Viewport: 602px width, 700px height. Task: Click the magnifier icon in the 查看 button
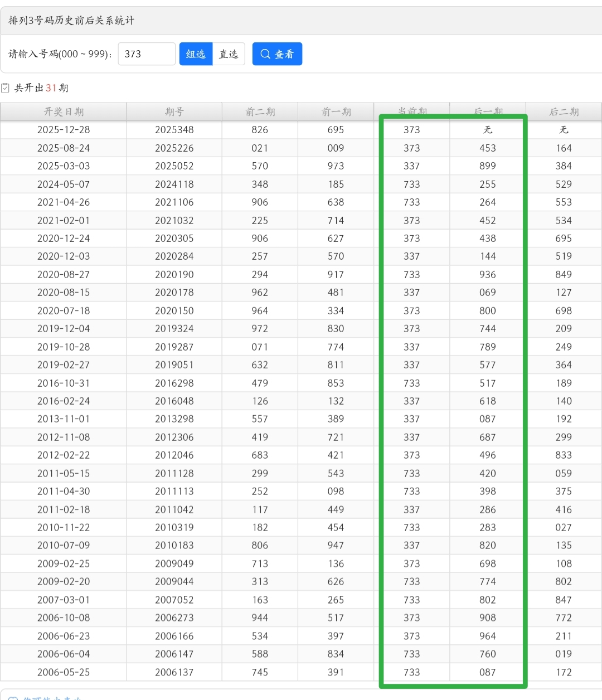[x=265, y=54]
